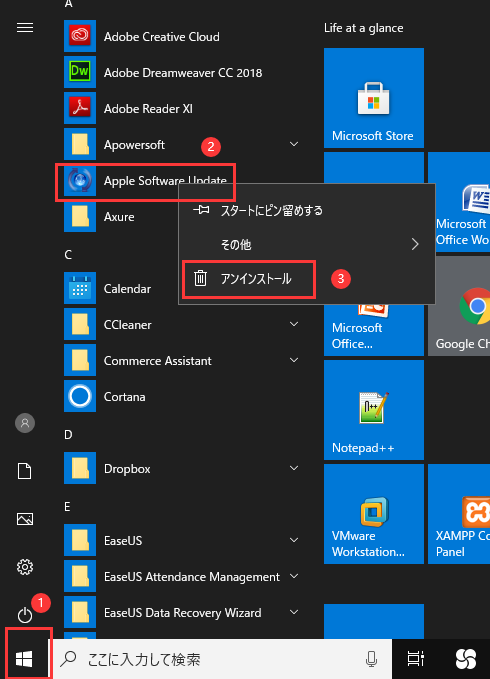Click the Axure folder icon
This screenshot has width=490, height=679.
(x=80, y=216)
